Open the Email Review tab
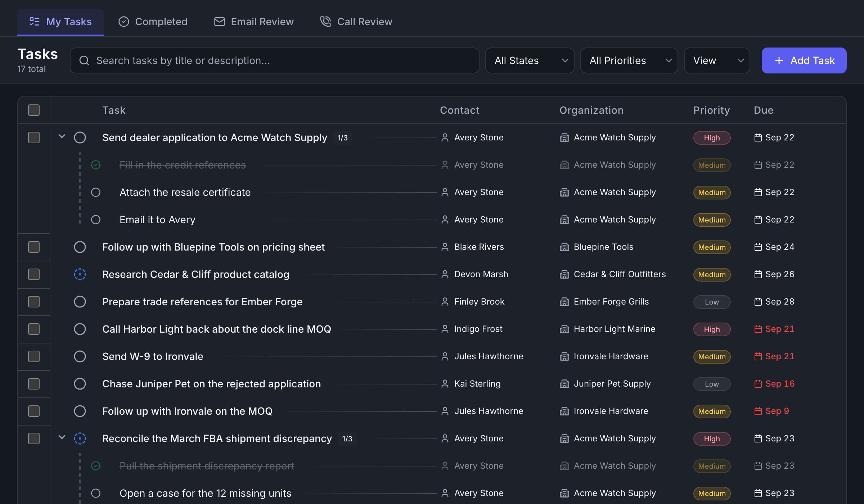864x504 pixels. click(x=254, y=22)
